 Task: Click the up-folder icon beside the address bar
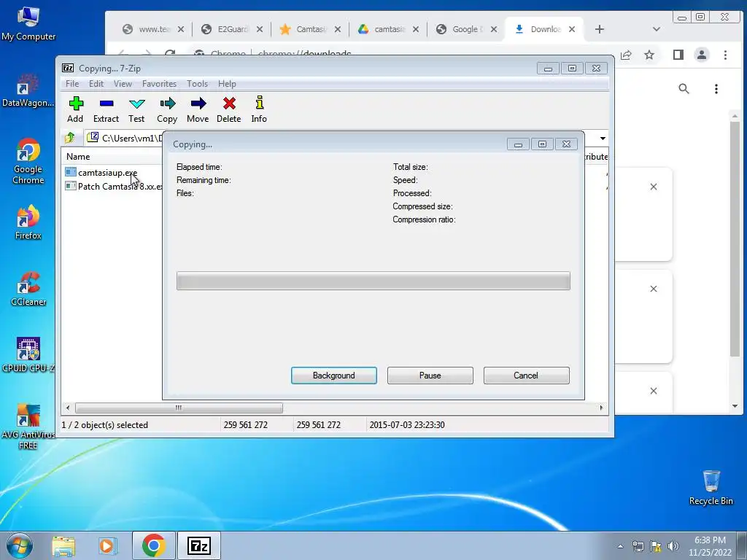(x=69, y=138)
